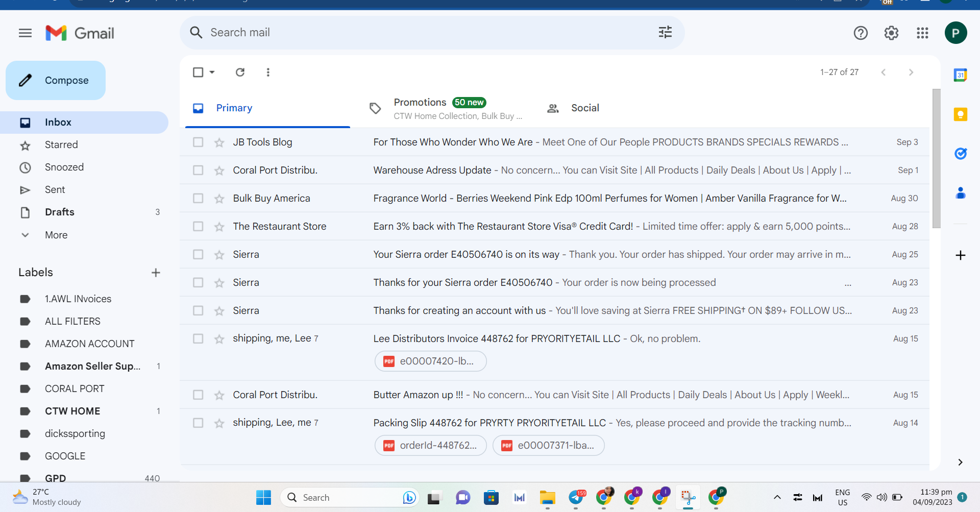Open the Drafts folder
This screenshot has width=980, height=512.
pos(84,212)
